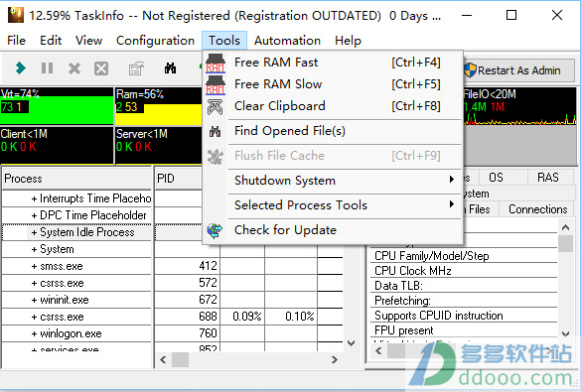
Task: Click the green arrow refresh toolbar icon
Action: click(21, 68)
